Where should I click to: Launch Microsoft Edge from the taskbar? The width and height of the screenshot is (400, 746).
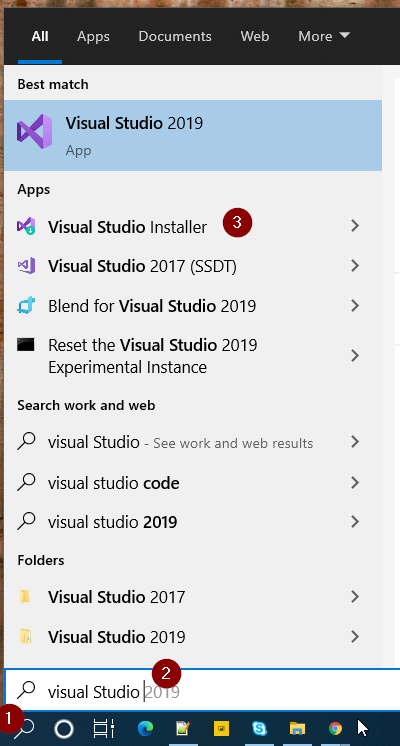(x=145, y=728)
